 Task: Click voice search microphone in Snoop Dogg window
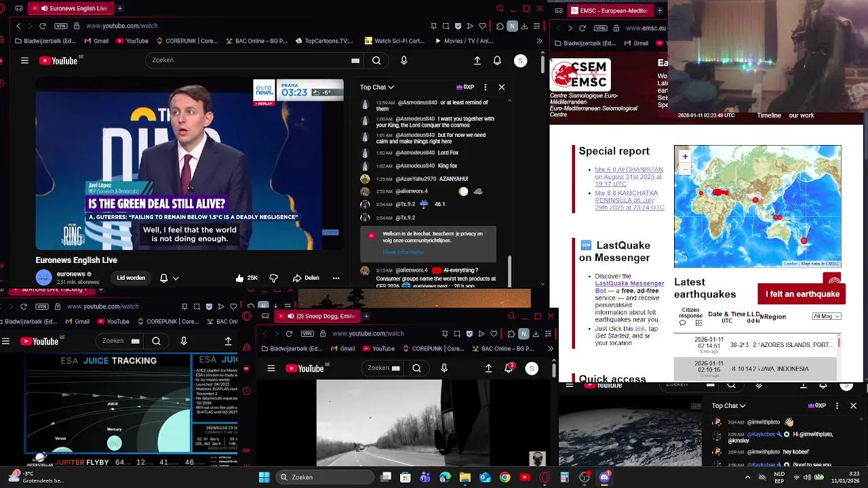click(444, 368)
